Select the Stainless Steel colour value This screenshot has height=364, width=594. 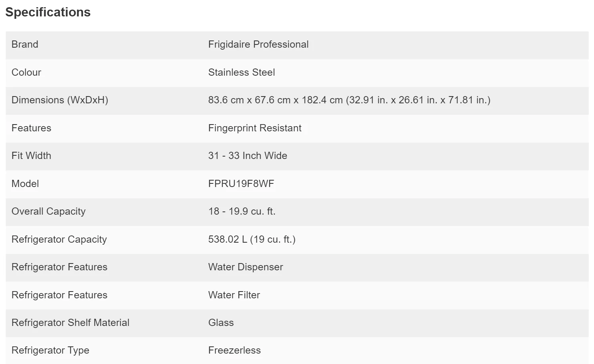tap(242, 72)
